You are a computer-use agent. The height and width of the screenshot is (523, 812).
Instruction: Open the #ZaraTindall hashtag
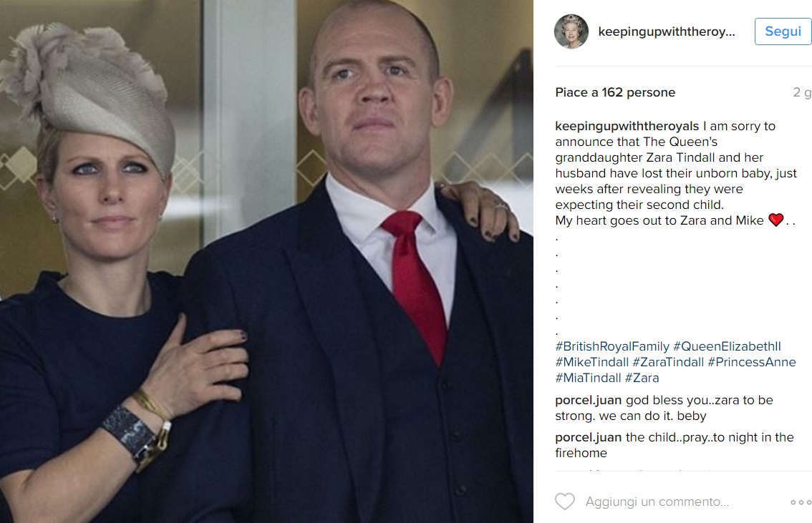pyautogui.click(x=668, y=362)
